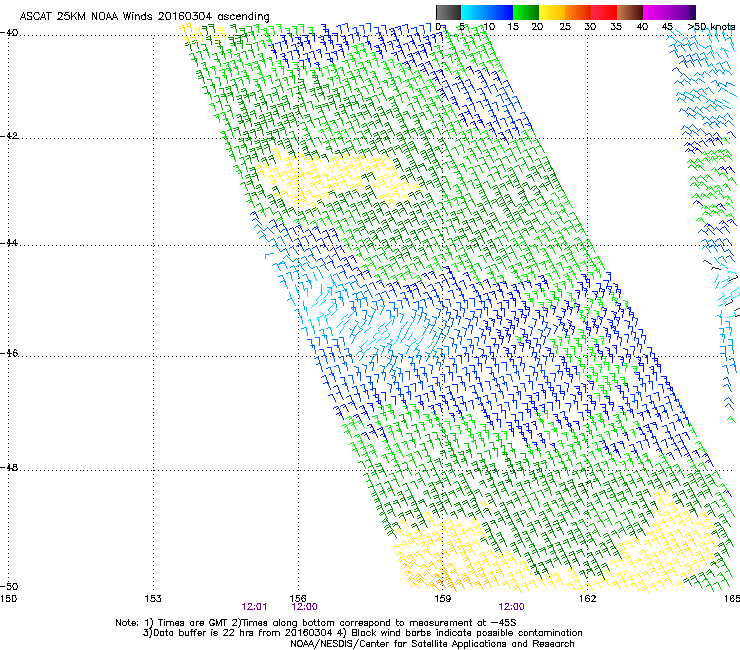Click the longitude label 162
This screenshot has width=740, height=650.
[x=588, y=599]
